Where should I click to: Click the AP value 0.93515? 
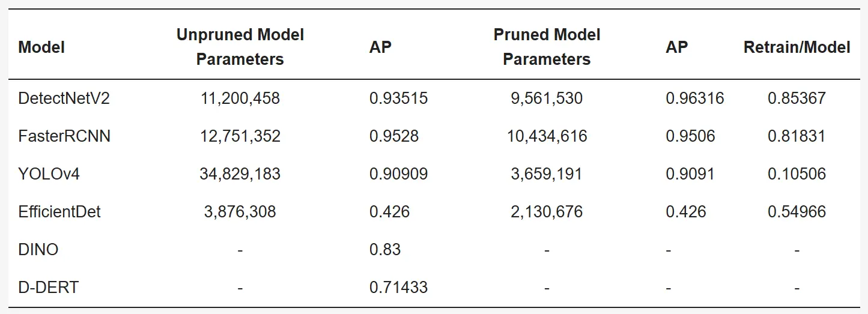[398, 98]
